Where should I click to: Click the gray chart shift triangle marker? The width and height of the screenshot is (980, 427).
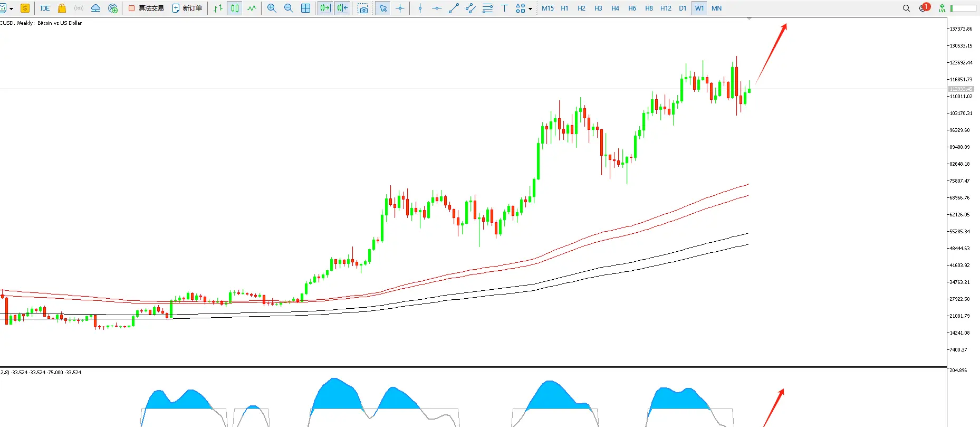point(749,19)
